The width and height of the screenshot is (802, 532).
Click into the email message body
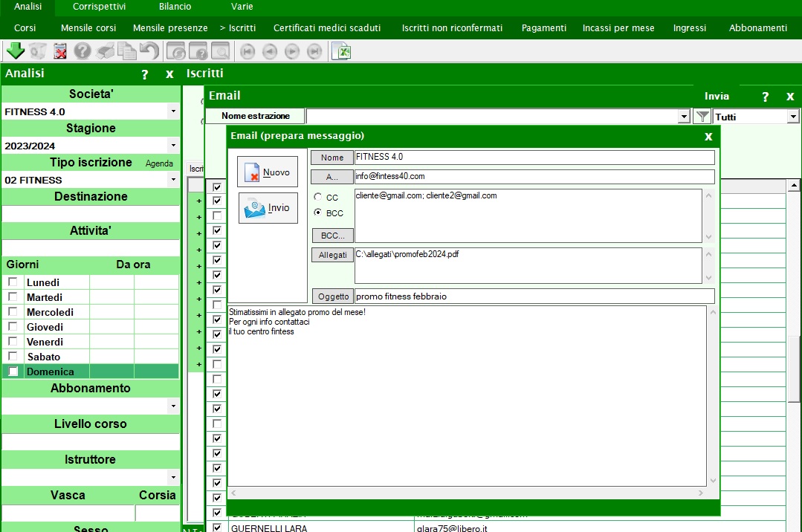467,396
